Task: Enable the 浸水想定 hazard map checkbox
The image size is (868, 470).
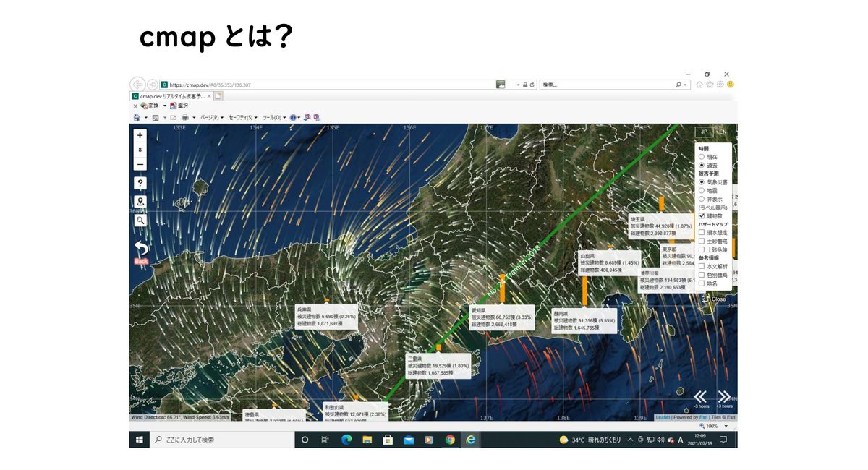Action: pos(702,232)
